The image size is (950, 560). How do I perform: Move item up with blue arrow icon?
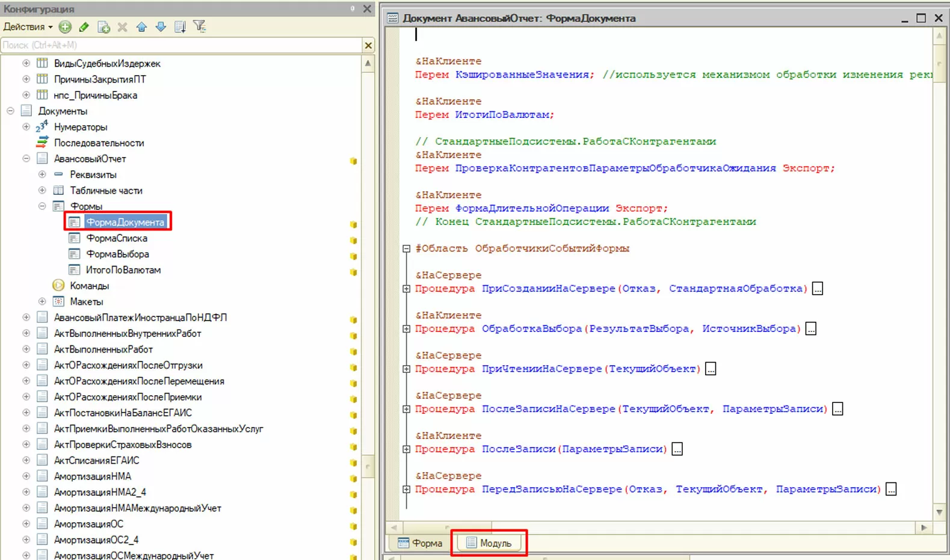(141, 26)
